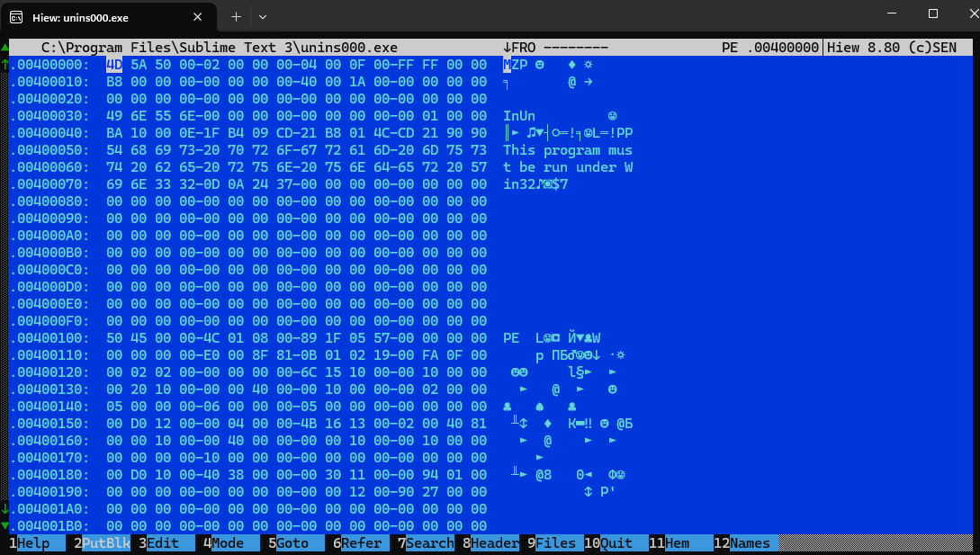The width and height of the screenshot is (980, 555).
Task: Click address .00400150 row label
Action: click(50, 423)
